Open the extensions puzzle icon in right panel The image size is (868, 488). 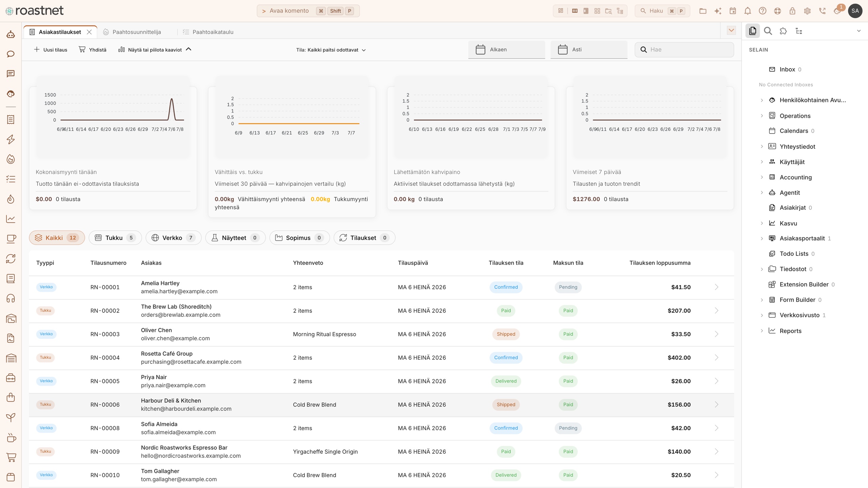coord(783,31)
